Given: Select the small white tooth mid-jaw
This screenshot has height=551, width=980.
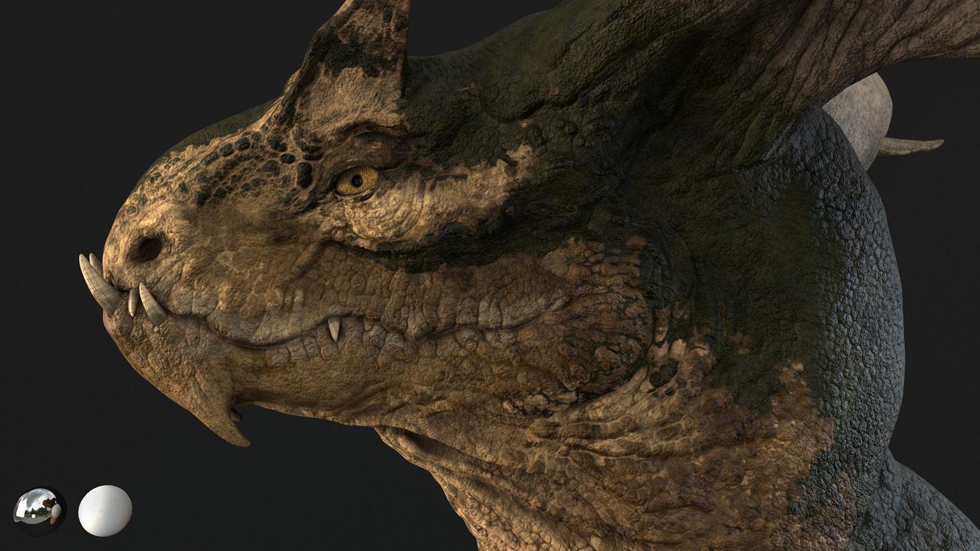Looking at the screenshot, I should (x=334, y=329).
